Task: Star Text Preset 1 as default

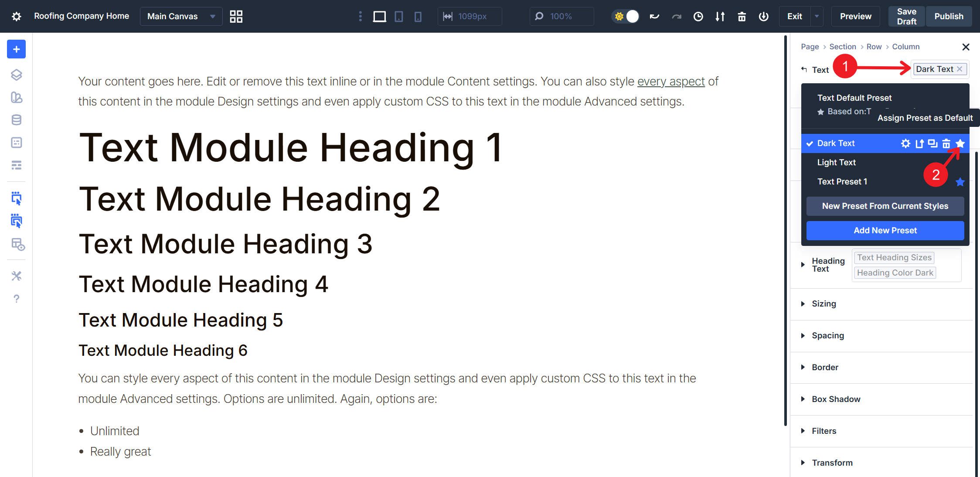Action: tap(960, 182)
